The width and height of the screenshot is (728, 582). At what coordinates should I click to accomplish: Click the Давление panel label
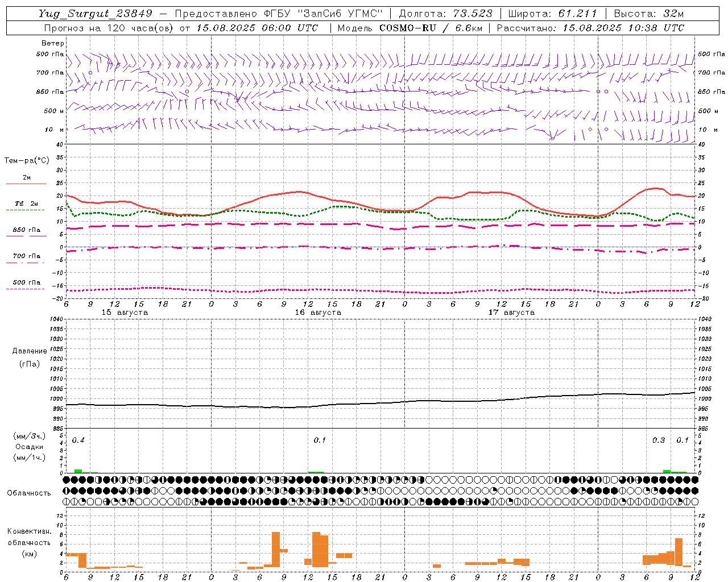point(30,351)
